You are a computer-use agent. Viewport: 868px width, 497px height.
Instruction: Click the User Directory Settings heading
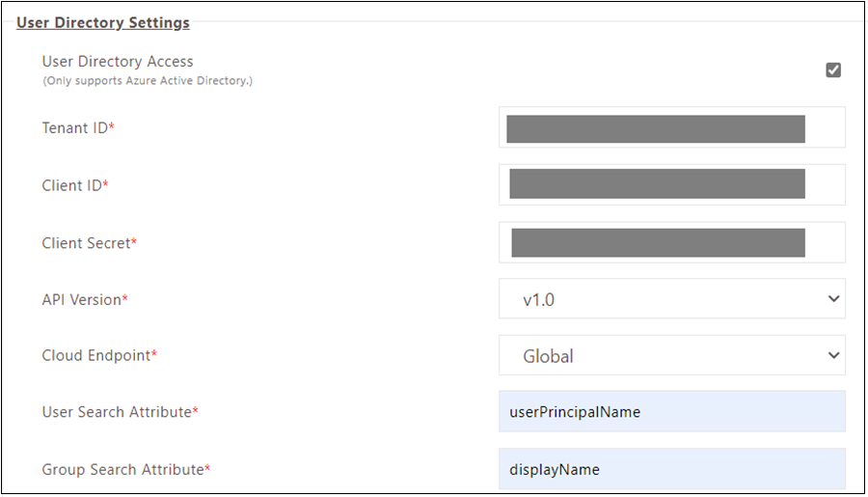[x=103, y=23]
